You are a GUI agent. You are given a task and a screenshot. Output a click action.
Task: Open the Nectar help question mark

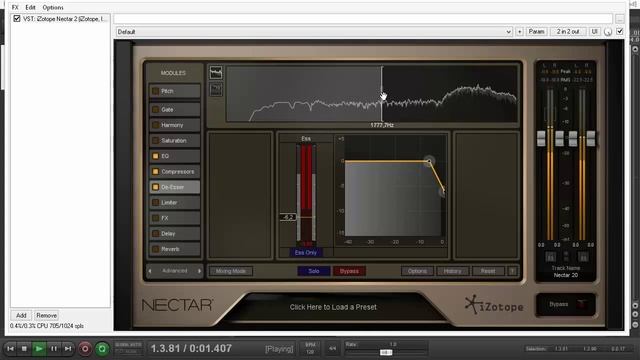[512, 271]
